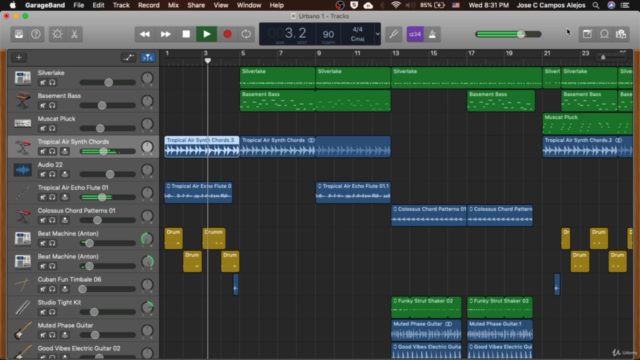The height and width of the screenshot is (360, 640).
Task: Select the Audio 22 waveform track icon
Action: 22,170
